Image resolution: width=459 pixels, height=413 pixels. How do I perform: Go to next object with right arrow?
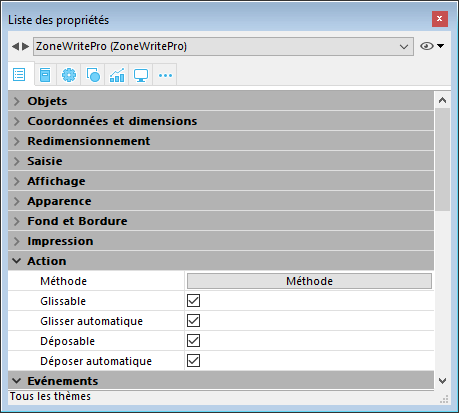26,46
